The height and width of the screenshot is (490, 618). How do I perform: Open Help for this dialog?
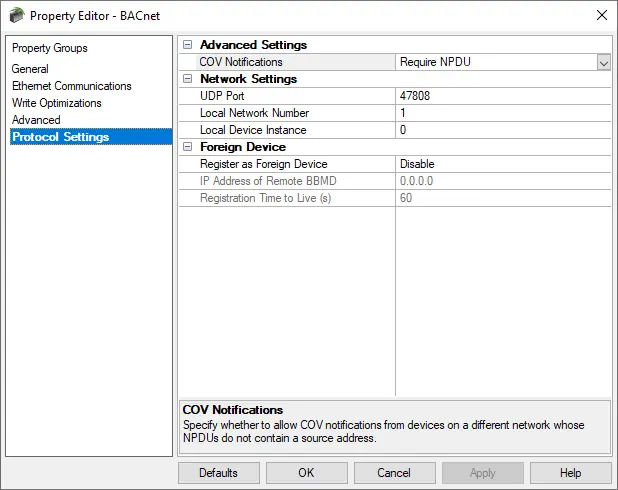(x=570, y=473)
